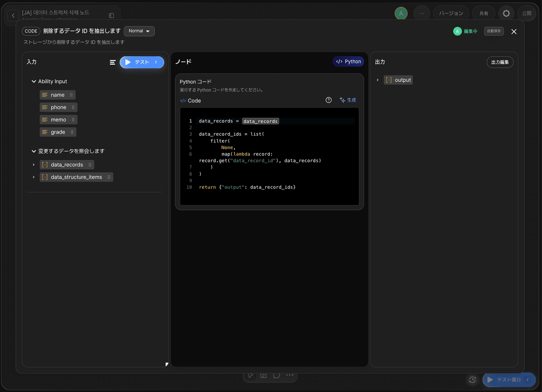Expand the output tree arrow
The image size is (542, 392).
point(377,80)
